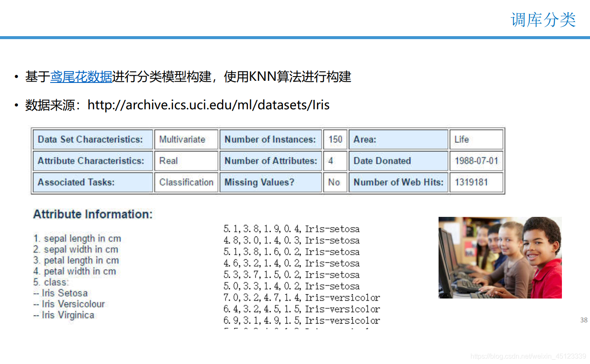The image size is (590, 364).
Task: Select the 'Multivariate' table cell
Action: 186,139
